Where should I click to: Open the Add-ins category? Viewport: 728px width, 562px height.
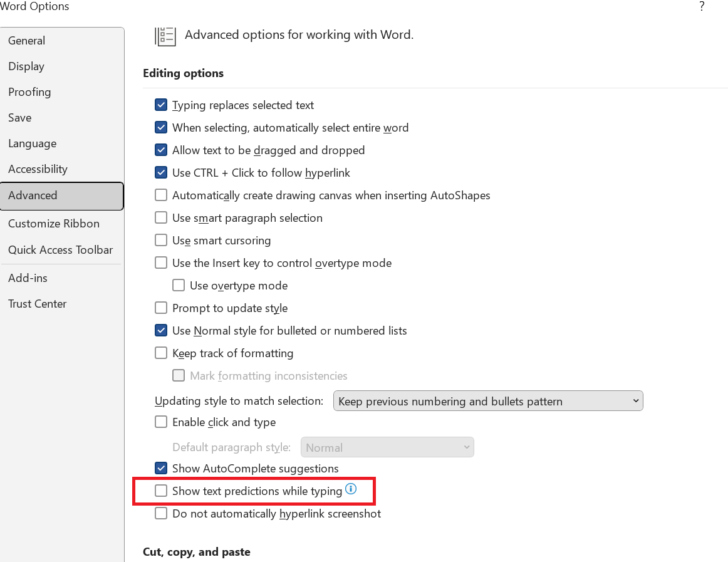pyautogui.click(x=28, y=278)
